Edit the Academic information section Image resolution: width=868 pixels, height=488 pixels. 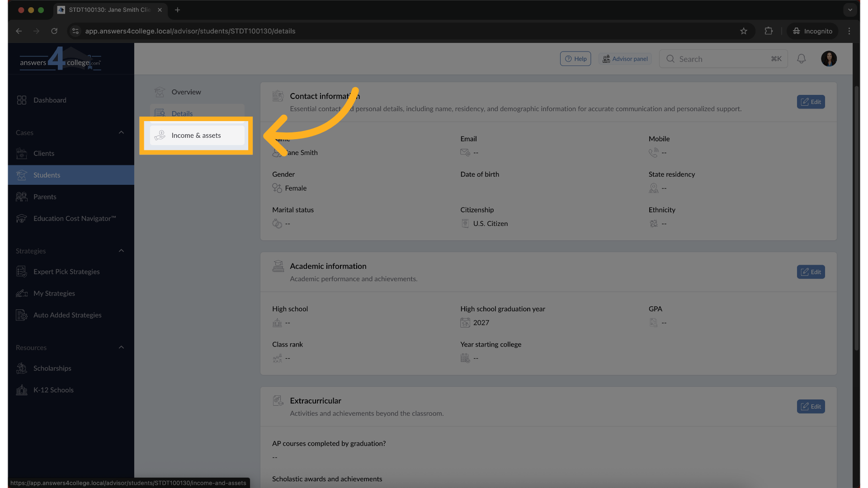click(811, 272)
